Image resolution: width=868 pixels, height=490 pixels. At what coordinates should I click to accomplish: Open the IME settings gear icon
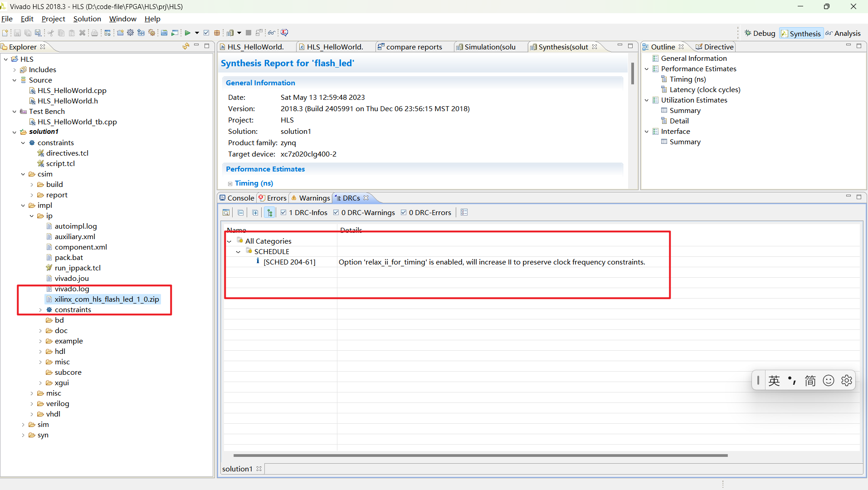846,380
